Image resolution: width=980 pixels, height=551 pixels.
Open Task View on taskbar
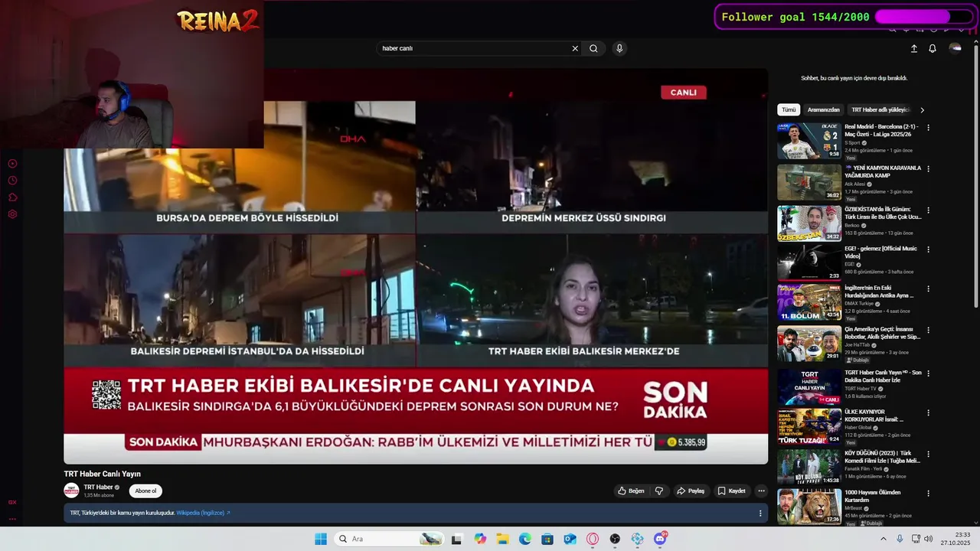click(x=456, y=539)
